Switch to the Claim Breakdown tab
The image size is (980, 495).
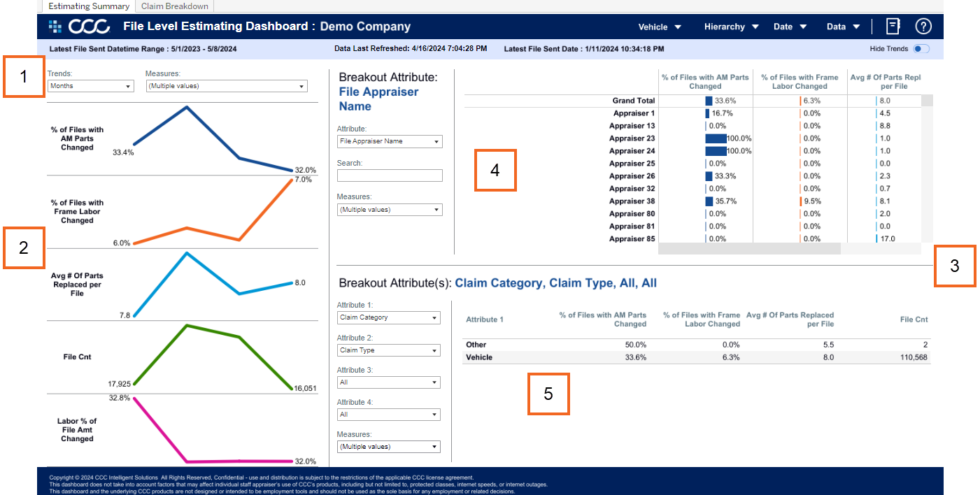point(174,6)
